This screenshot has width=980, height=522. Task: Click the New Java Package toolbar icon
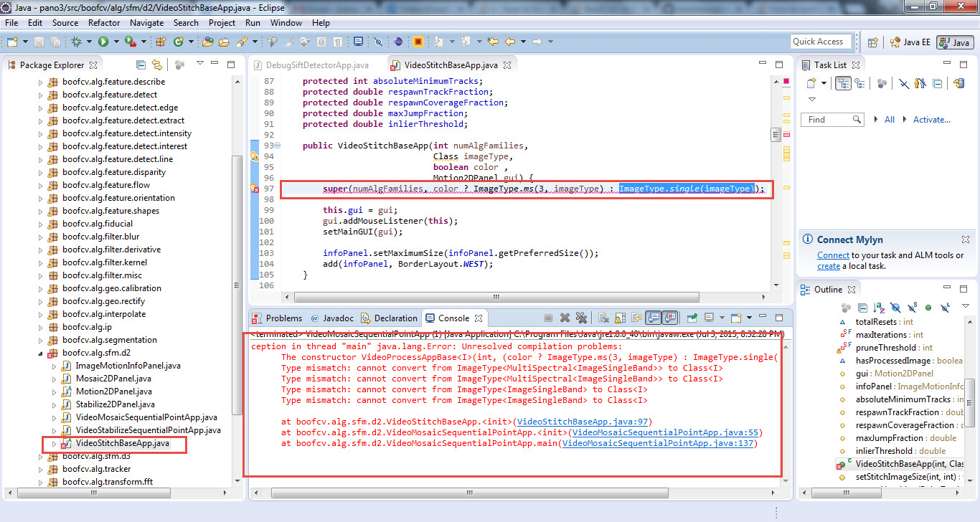[161, 42]
